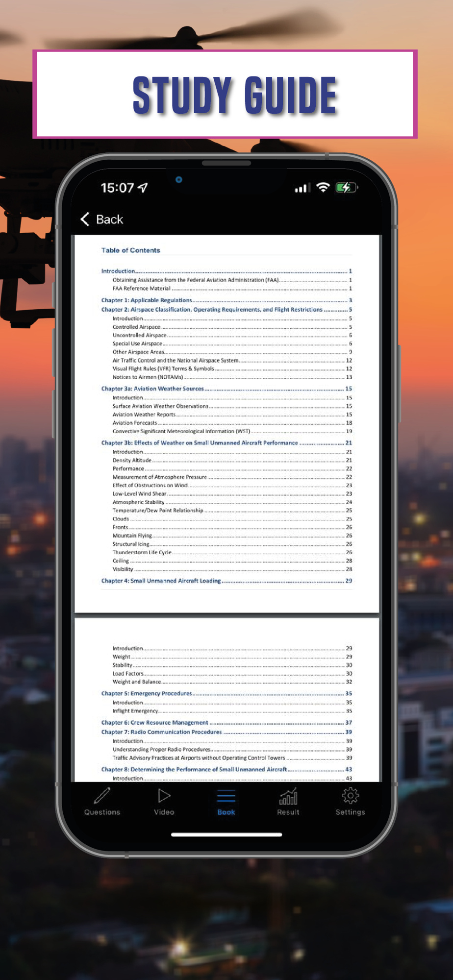Tap the home indicator bar
The height and width of the screenshot is (980, 453).
226,834
